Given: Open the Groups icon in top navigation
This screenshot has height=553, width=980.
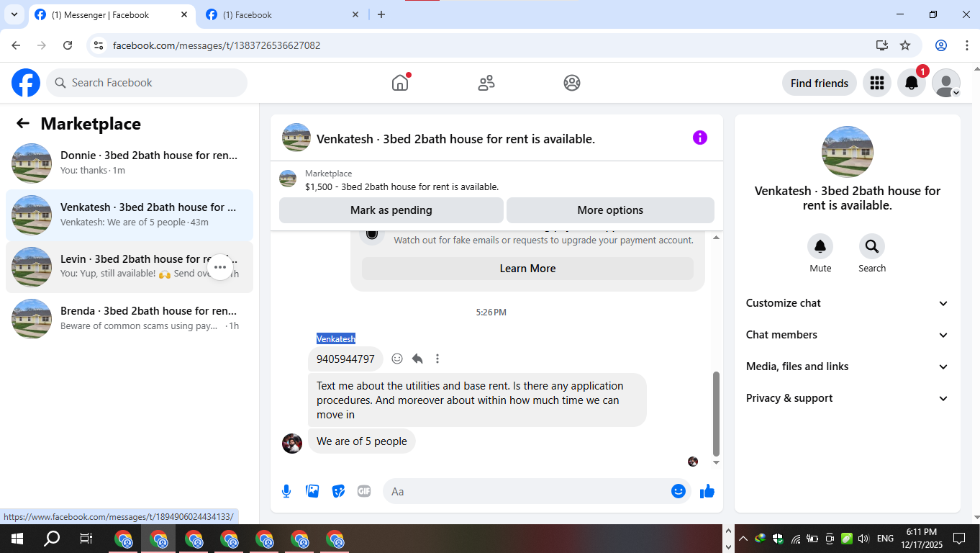Looking at the screenshot, I should (572, 83).
